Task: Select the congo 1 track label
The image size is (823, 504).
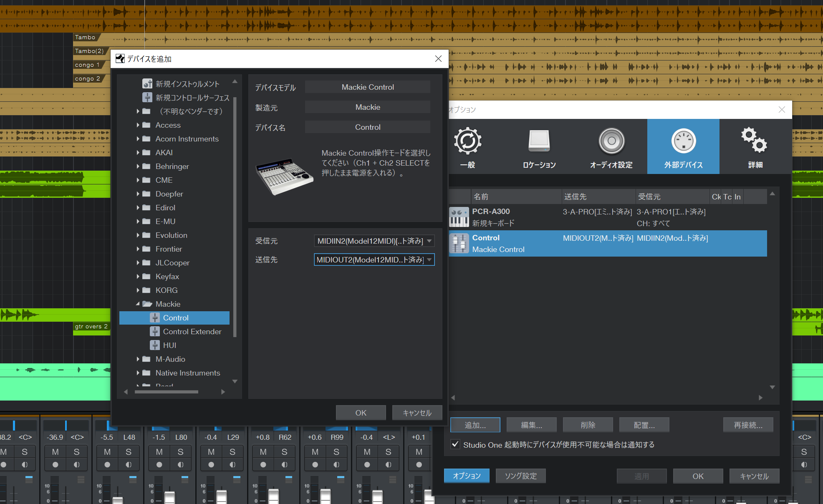Action: click(87, 65)
